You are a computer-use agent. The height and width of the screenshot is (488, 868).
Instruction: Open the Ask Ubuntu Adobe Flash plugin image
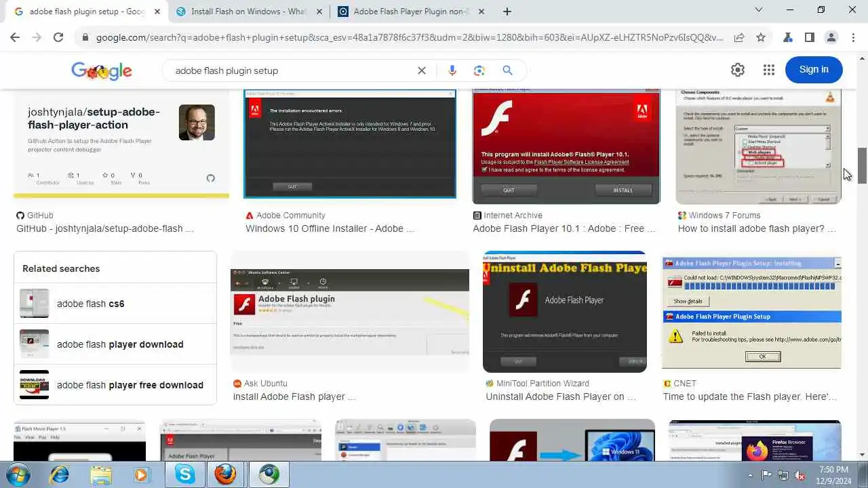pos(350,312)
